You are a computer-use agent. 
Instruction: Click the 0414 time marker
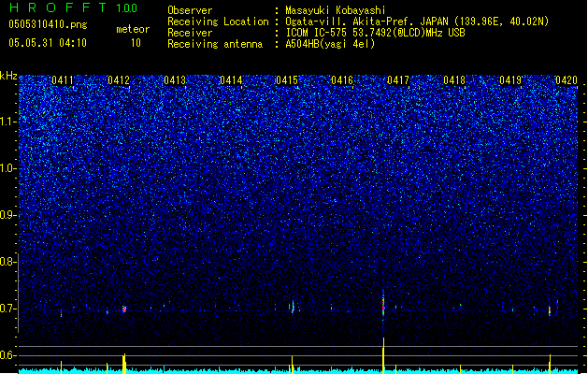(231, 80)
